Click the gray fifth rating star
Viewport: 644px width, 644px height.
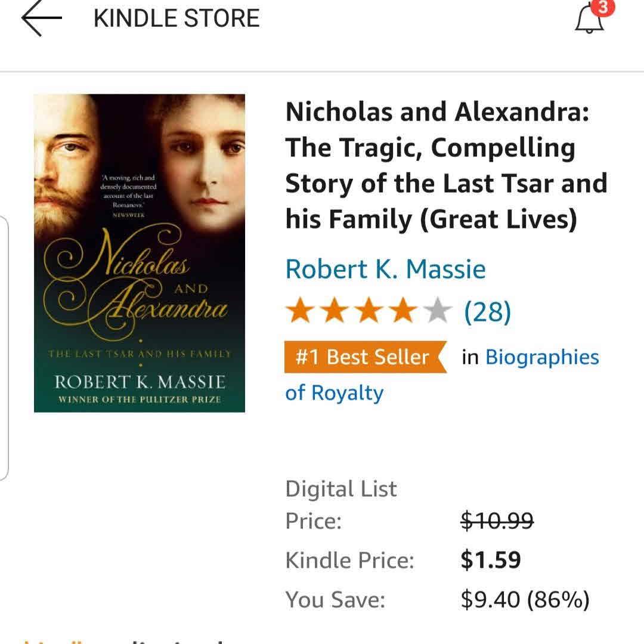439,311
